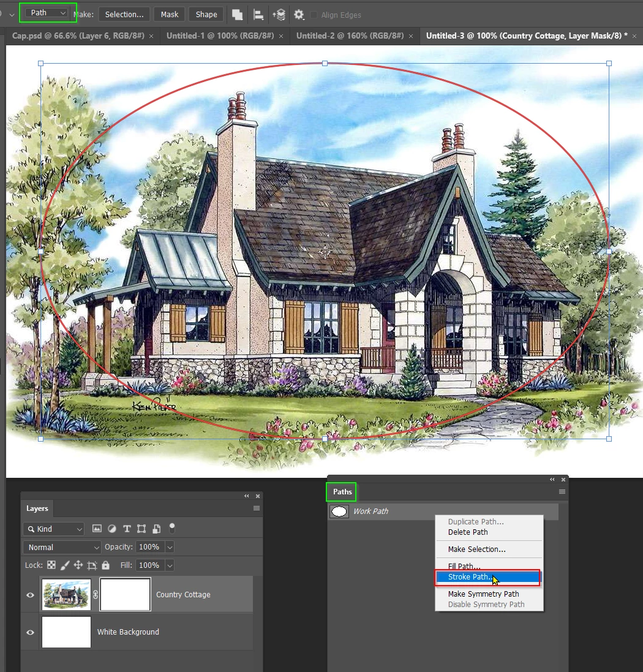Close the Untitled-1 document tab
The height and width of the screenshot is (672, 643).
pos(281,36)
